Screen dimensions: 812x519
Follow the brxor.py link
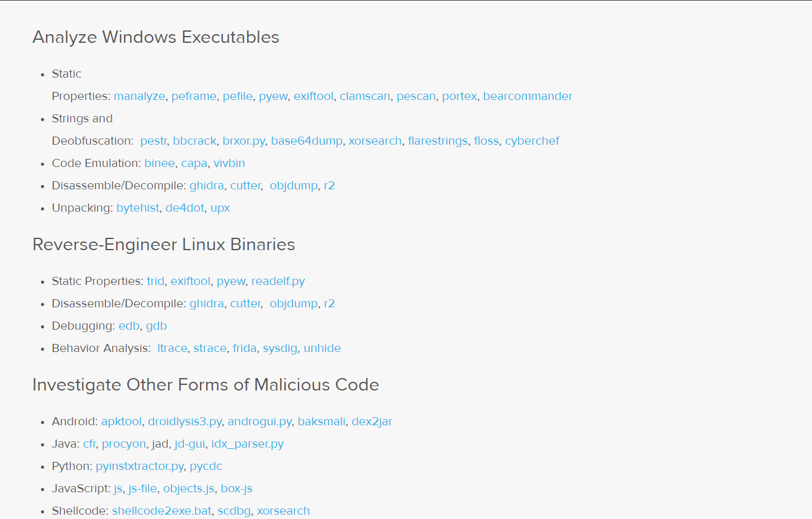click(244, 141)
